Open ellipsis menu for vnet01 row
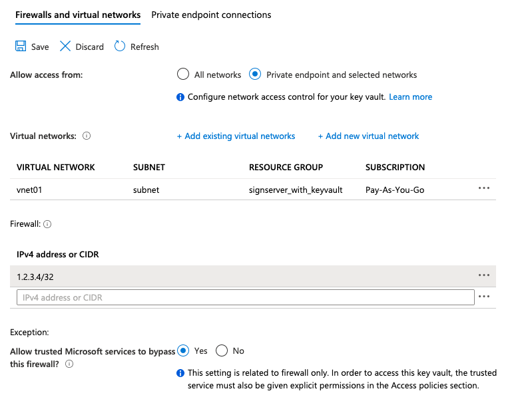The image size is (532, 409). coord(484,189)
